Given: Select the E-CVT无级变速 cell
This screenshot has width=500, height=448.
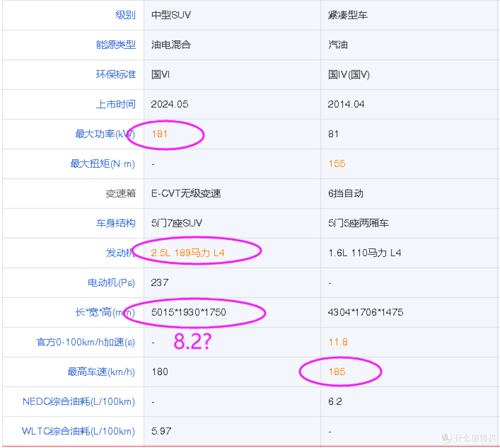Looking at the screenshot, I should pyautogui.click(x=186, y=193).
